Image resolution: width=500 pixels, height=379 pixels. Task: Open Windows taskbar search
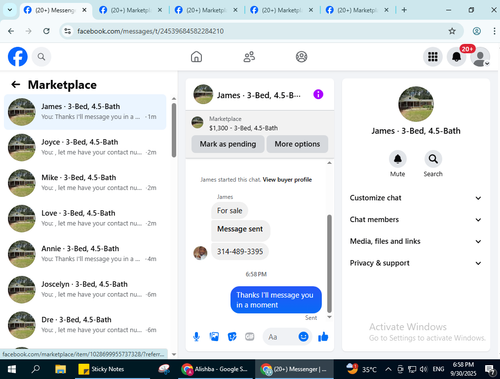coord(36,369)
